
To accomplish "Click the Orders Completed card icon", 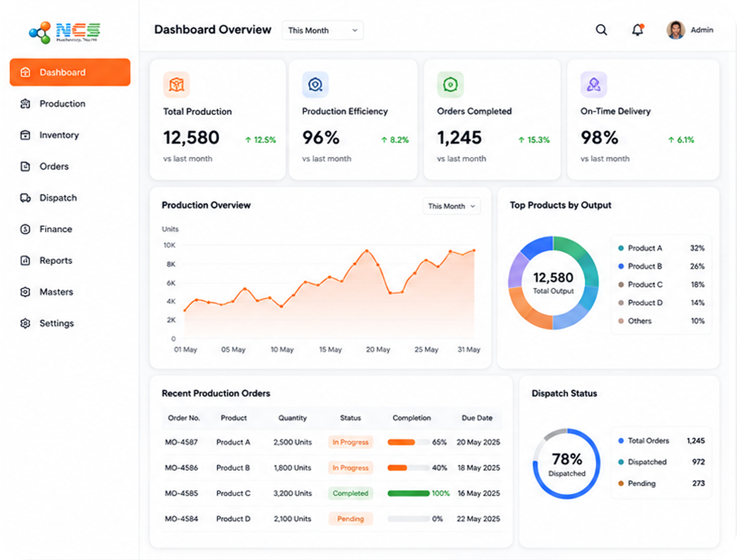I will point(450,85).
